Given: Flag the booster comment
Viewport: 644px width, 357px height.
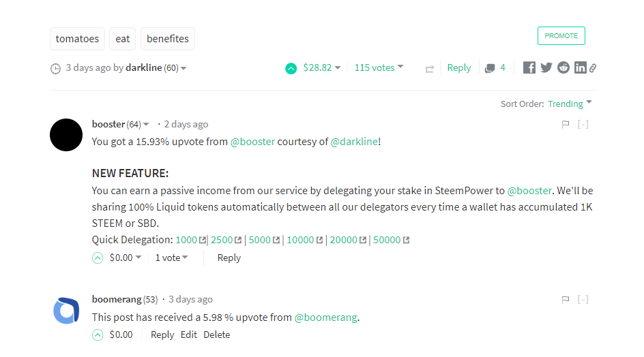Looking at the screenshot, I should click(566, 124).
